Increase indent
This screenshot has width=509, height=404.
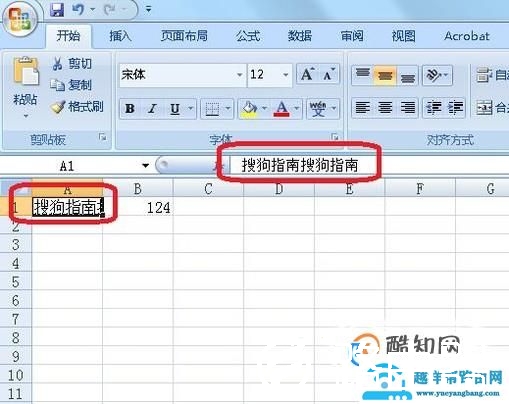click(x=455, y=108)
